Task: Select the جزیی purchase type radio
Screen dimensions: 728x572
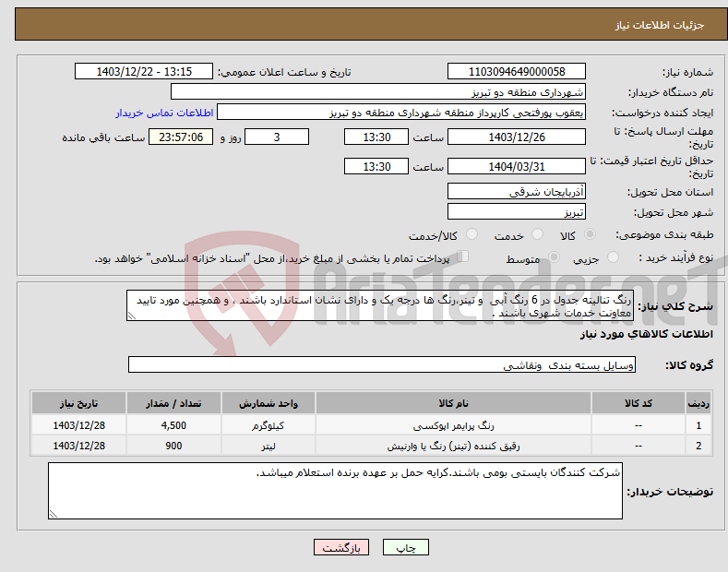Action: [613, 257]
